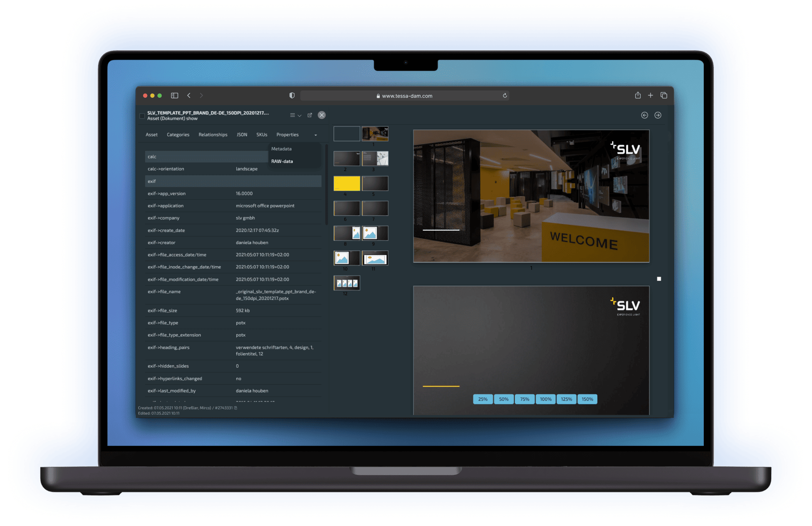
Task: Select slide thumbnail 3
Action: coord(375,159)
